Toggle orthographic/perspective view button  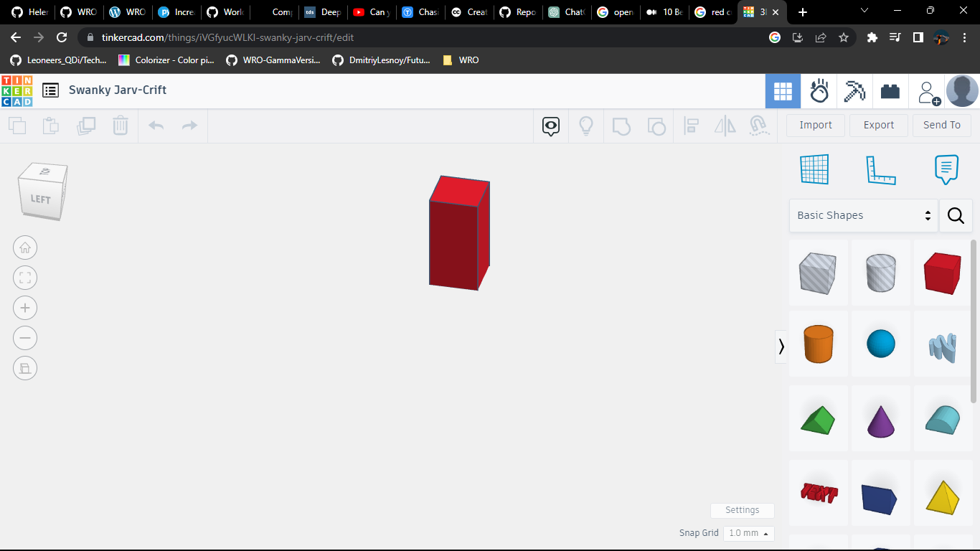(x=25, y=368)
